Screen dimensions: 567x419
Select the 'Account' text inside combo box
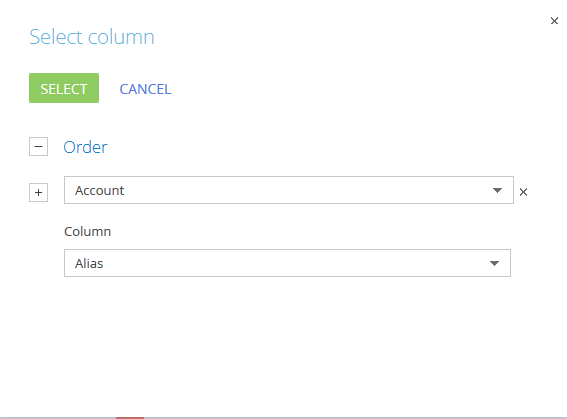[99, 191]
